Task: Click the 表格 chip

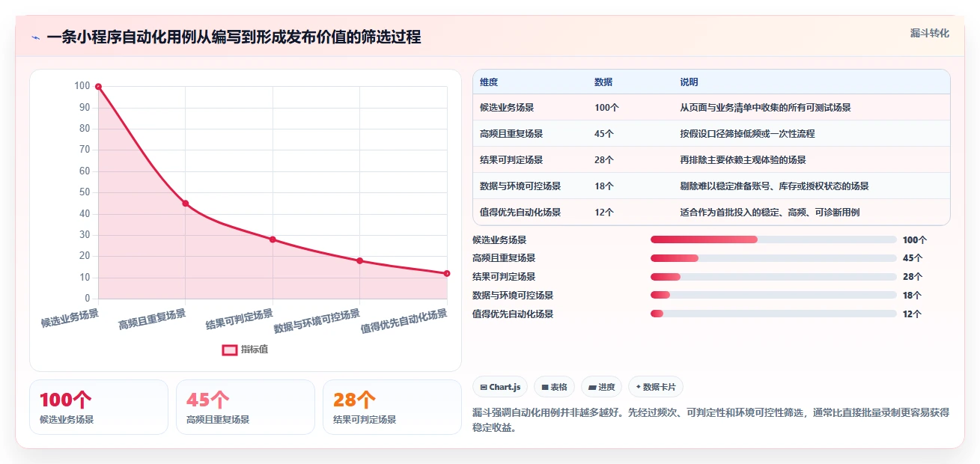Action: tap(555, 387)
